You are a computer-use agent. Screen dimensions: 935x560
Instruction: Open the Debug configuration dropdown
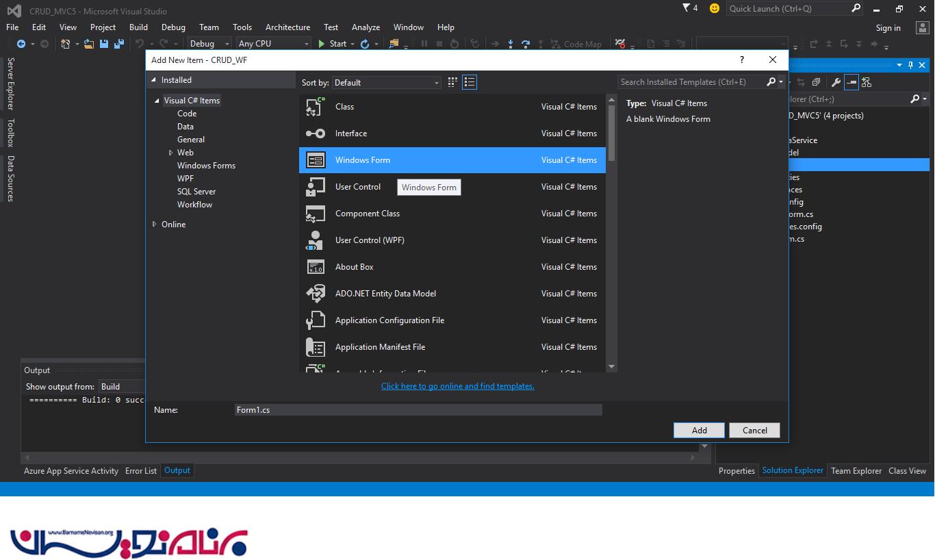pyautogui.click(x=209, y=44)
